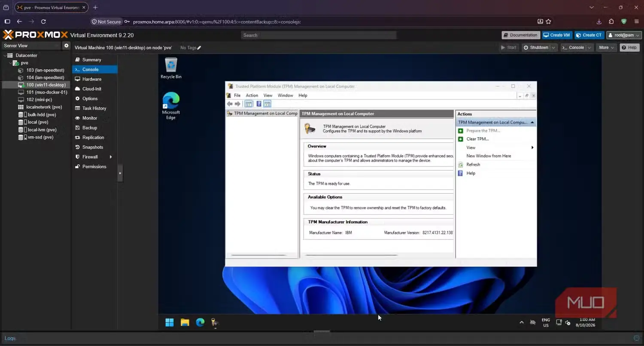Open the Replication tab
Viewport: 644px width, 346px height.
(x=95, y=138)
